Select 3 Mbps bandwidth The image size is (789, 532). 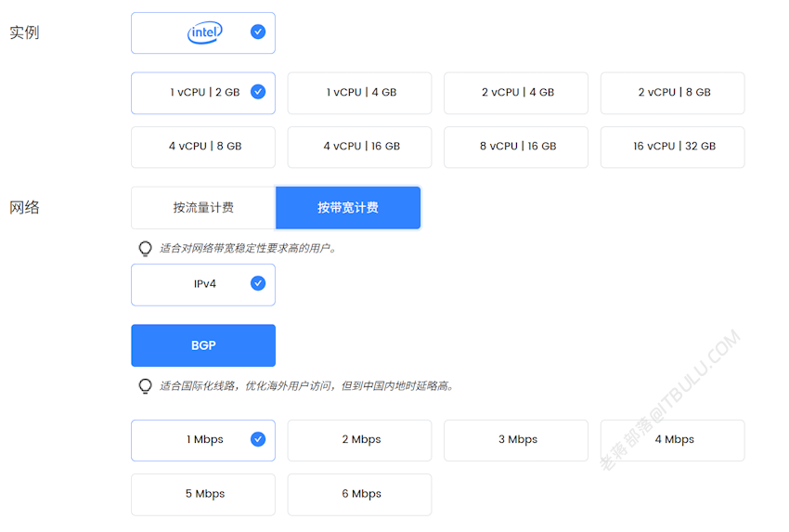click(x=516, y=440)
